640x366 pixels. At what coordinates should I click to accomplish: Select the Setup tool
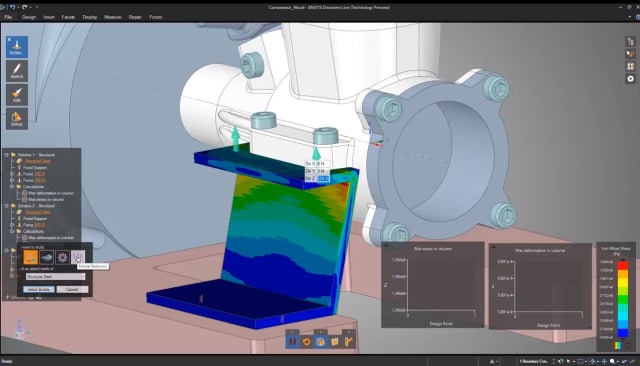coord(17,119)
